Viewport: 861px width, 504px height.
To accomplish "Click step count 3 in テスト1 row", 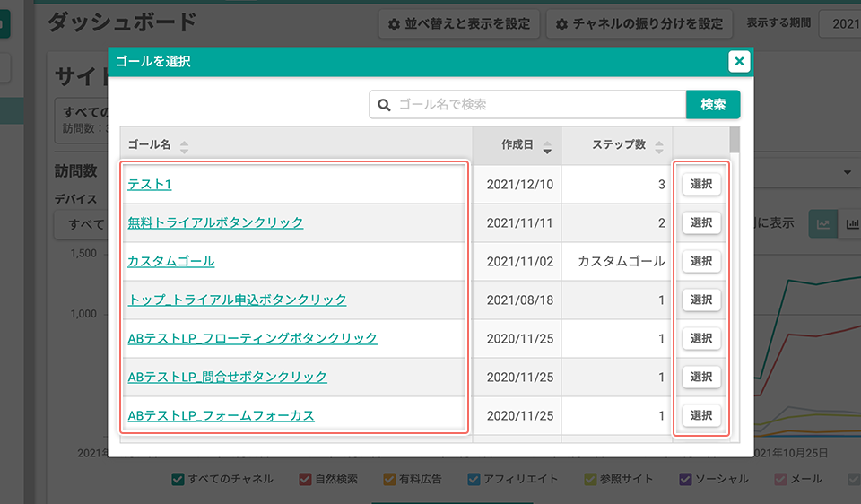I will [661, 185].
